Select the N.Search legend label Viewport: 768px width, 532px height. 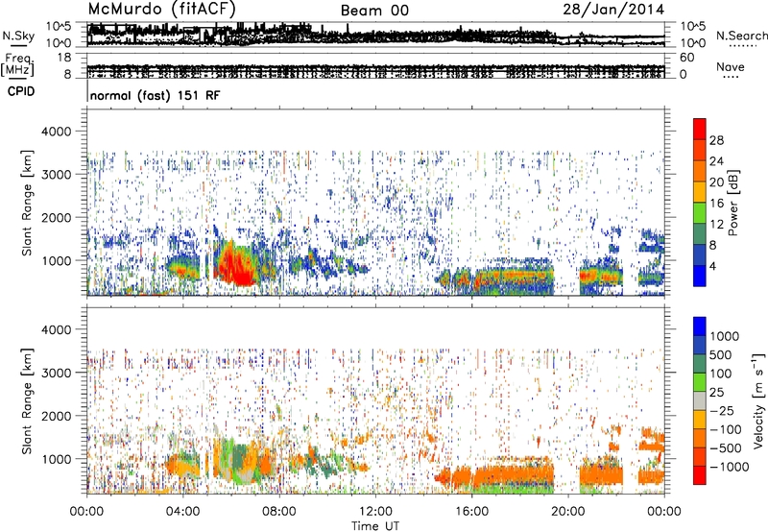(741, 36)
